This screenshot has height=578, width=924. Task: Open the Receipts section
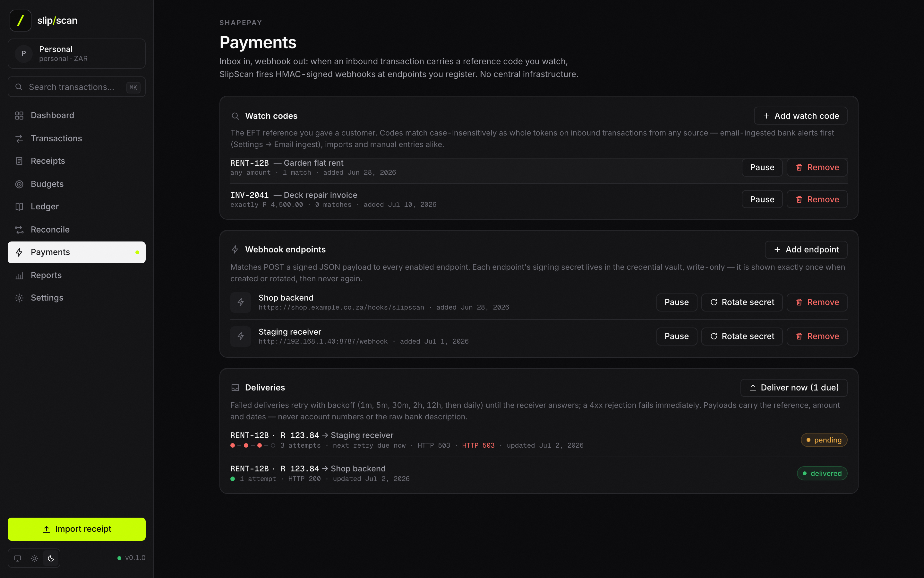[x=76, y=161]
